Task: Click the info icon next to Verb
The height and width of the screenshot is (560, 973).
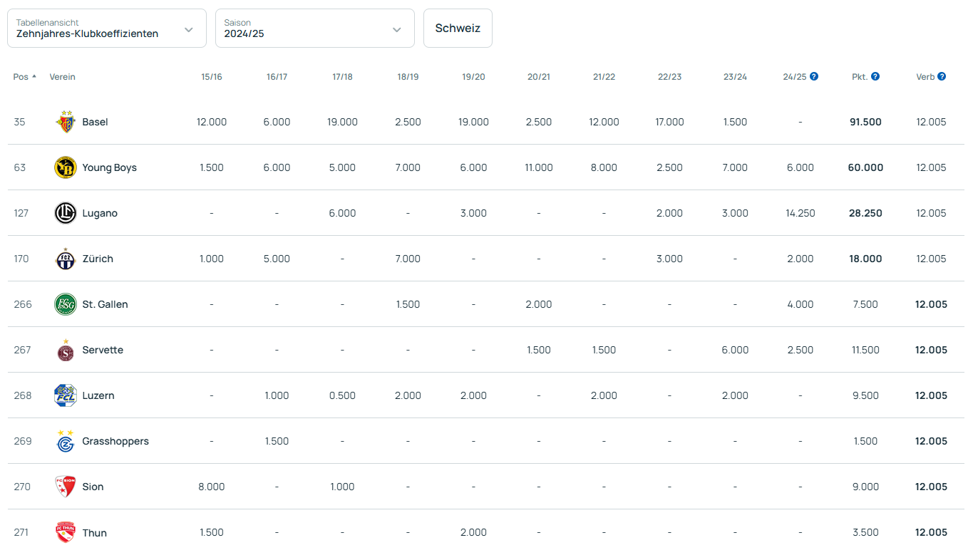Action: [942, 76]
